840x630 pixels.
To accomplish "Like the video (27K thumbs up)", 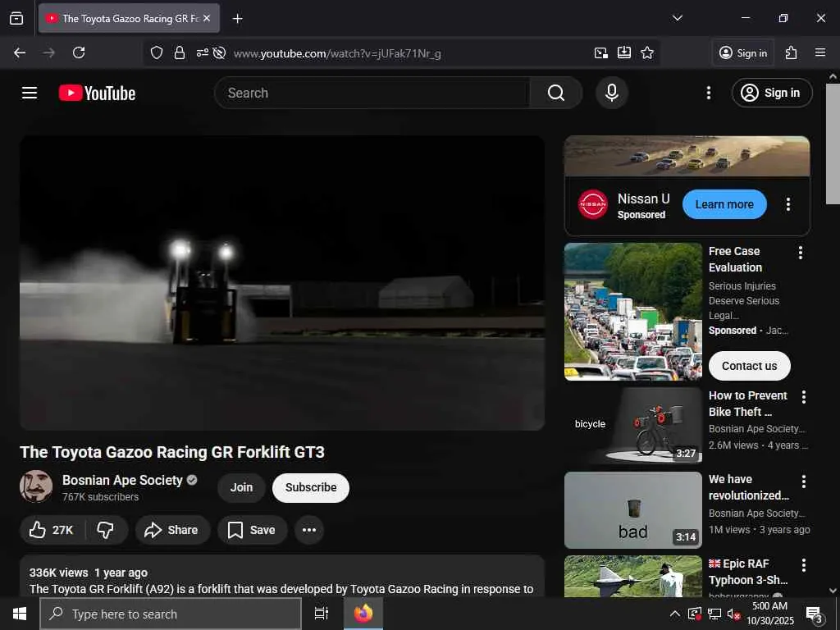I will coord(52,530).
